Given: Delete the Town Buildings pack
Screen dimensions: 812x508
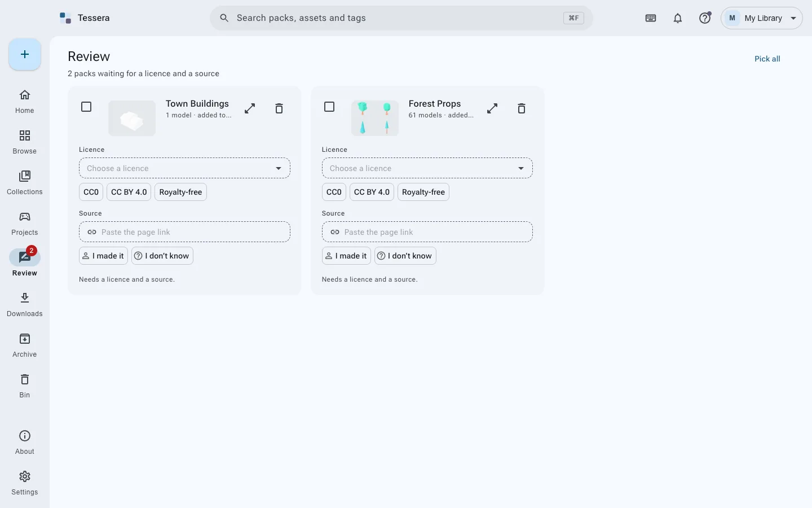Looking at the screenshot, I should point(279,108).
